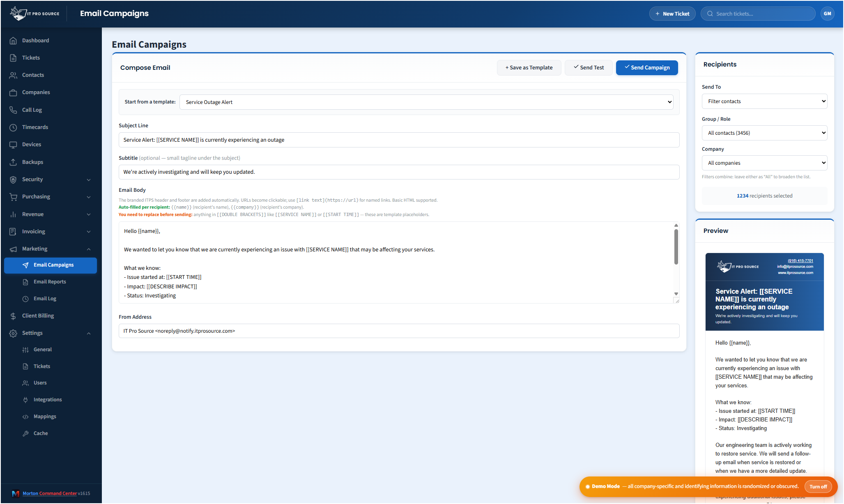Click the Call Log phone icon
The image size is (844, 504).
(13, 110)
